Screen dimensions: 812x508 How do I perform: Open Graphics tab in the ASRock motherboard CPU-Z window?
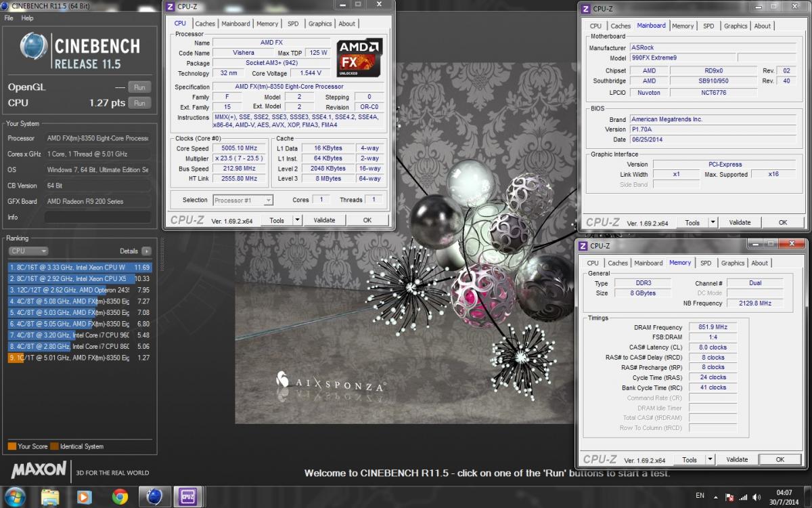click(736, 26)
